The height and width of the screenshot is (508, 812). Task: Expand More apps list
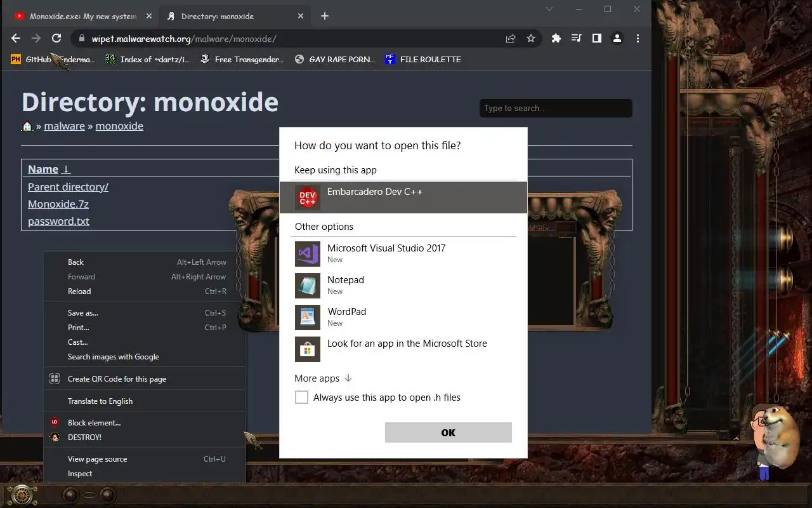[323, 378]
